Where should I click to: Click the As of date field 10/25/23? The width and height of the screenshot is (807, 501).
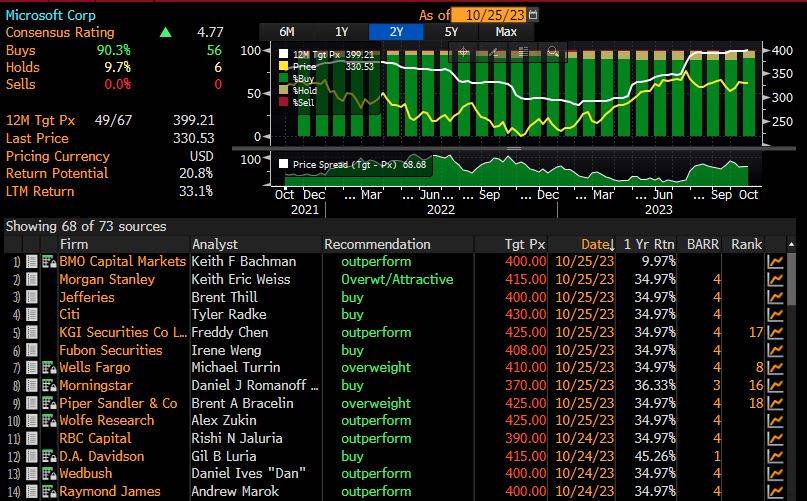click(489, 15)
